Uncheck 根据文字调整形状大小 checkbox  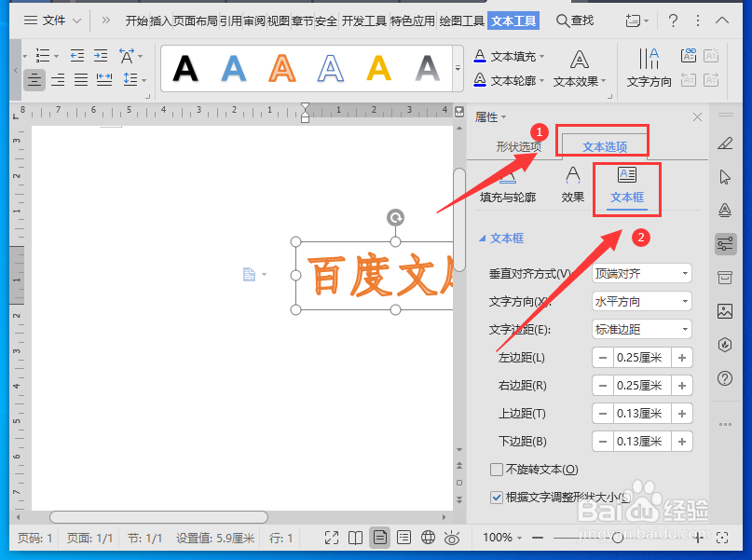coord(497,498)
